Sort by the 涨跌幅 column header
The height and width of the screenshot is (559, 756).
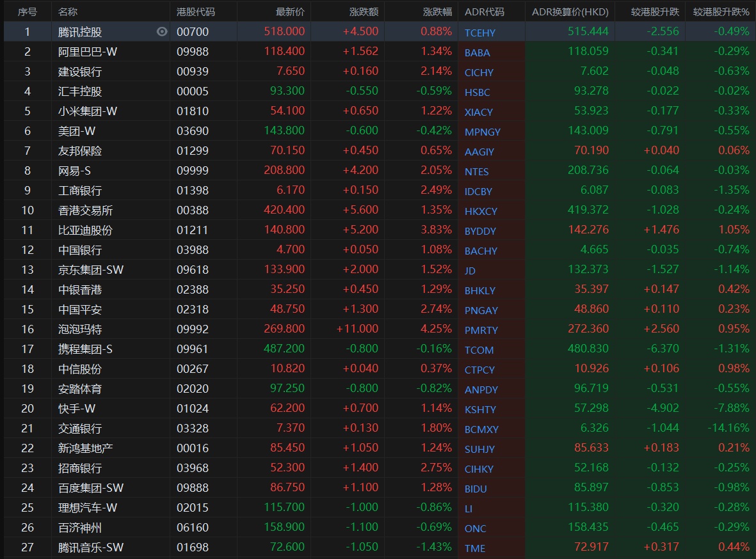(437, 12)
